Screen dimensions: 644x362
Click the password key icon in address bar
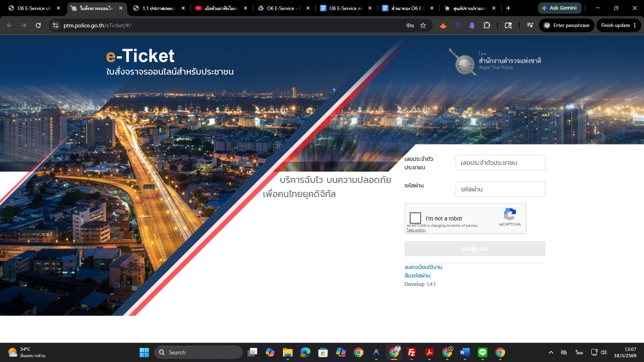click(410, 25)
